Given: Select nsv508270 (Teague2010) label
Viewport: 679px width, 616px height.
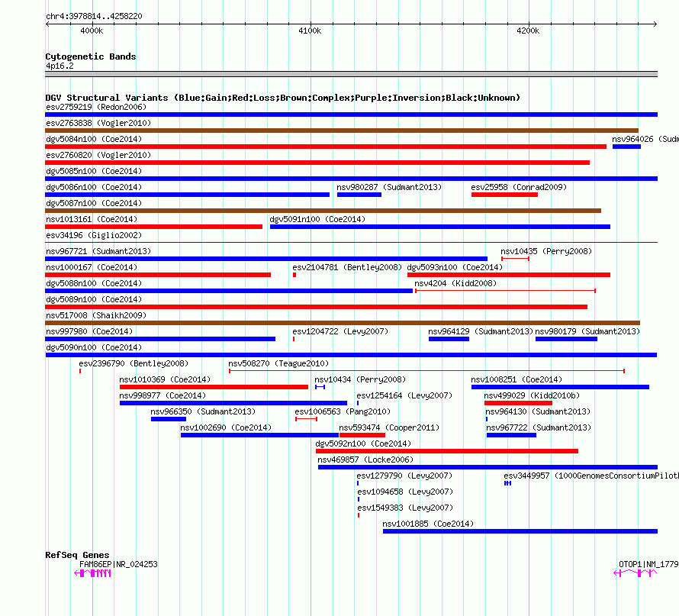Looking at the screenshot, I should [278, 363].
